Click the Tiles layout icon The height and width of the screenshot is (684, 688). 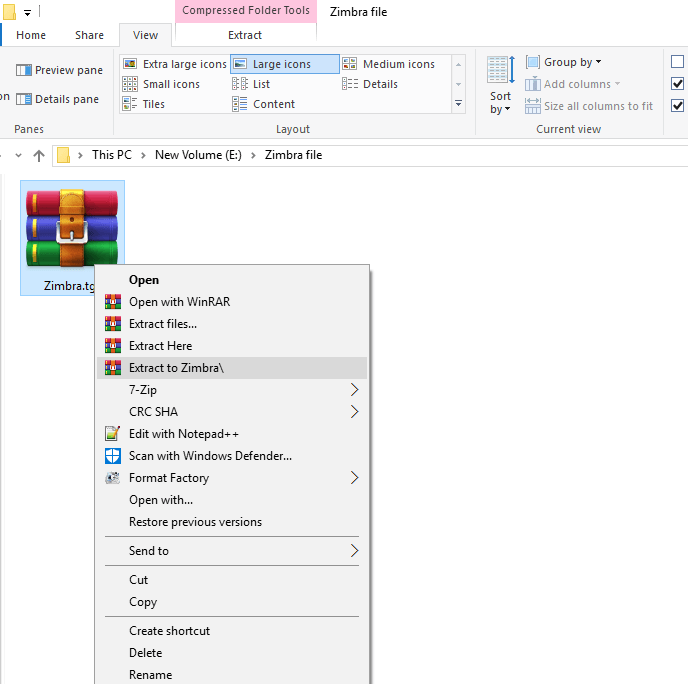[x=130, y=104]
